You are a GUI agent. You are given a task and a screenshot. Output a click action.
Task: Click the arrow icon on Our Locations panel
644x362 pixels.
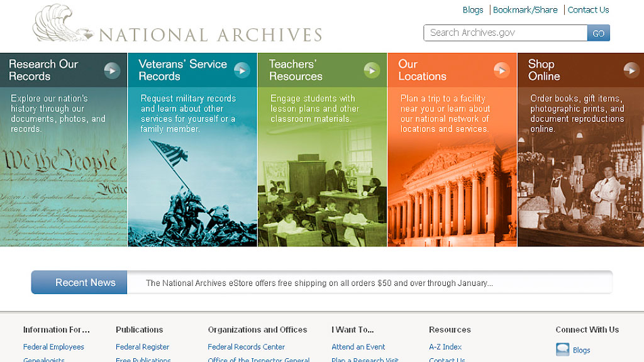(501, 71)
